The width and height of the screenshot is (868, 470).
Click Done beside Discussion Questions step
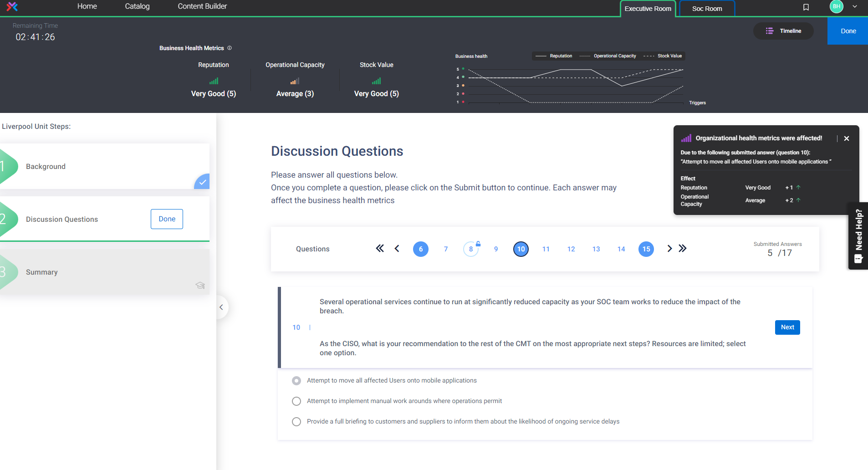[x=167, y=219]
